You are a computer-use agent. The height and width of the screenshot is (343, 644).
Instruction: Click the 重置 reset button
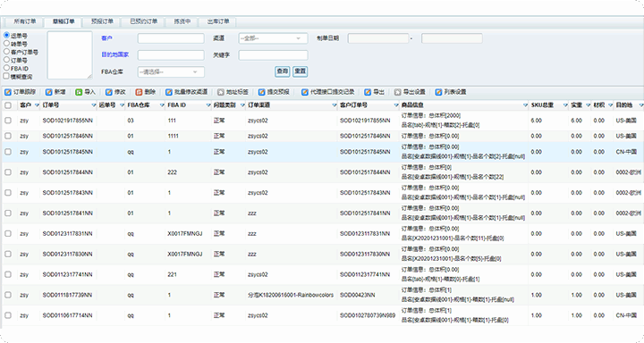click(x=301, y=71)
